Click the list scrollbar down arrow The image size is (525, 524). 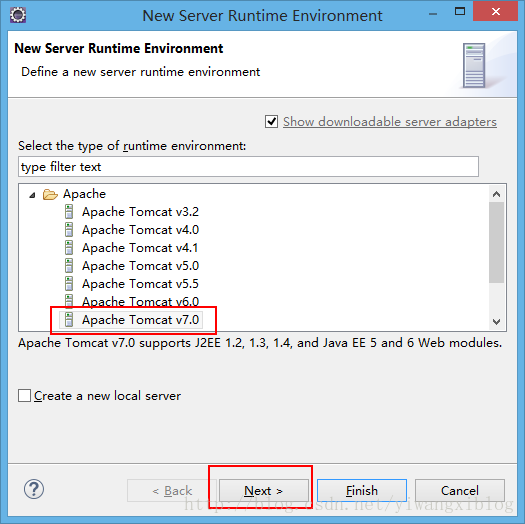point(497,322)
